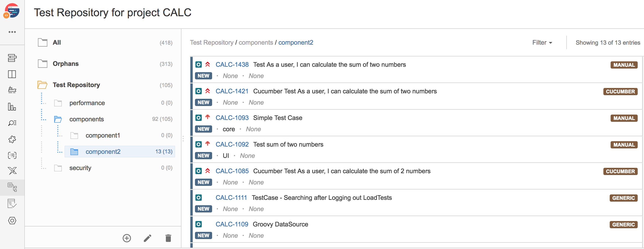644x249 pixels.
Task: Click the project avatar logo
Action: [12, 11]
